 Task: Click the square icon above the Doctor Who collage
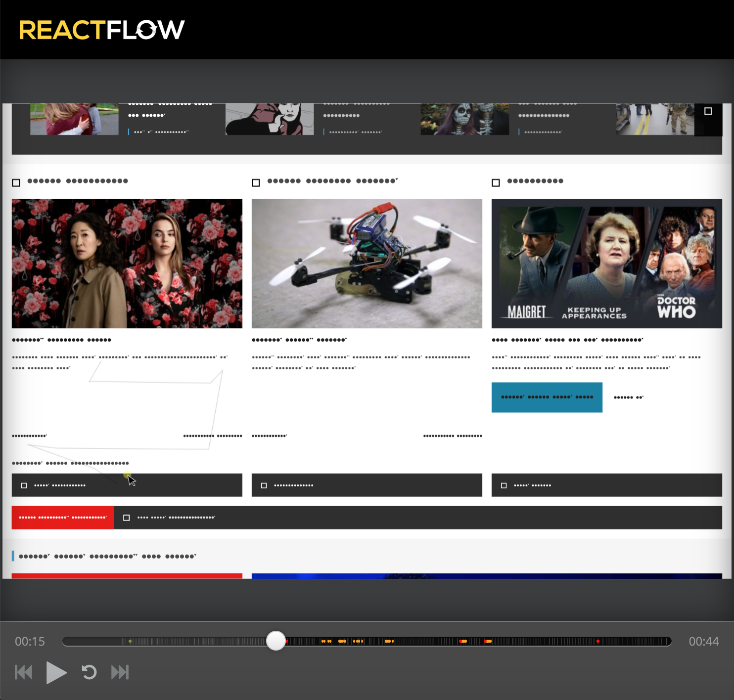[x=496, y=183]
